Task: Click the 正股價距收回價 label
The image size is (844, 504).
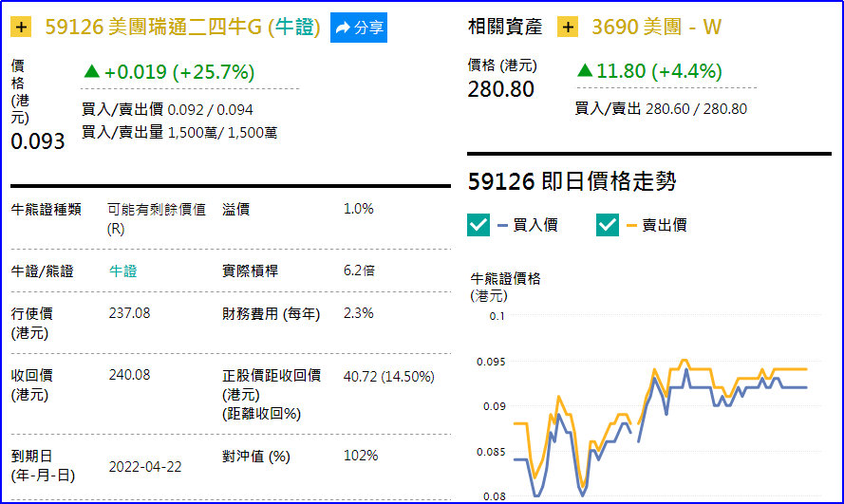Action: click(272, 376)
